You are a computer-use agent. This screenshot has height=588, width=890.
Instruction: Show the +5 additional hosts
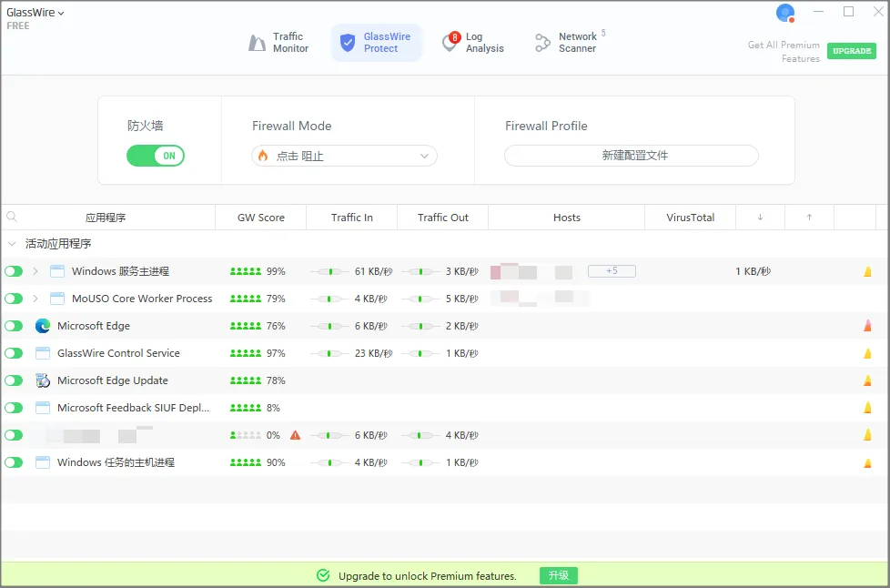pos(612,271)
